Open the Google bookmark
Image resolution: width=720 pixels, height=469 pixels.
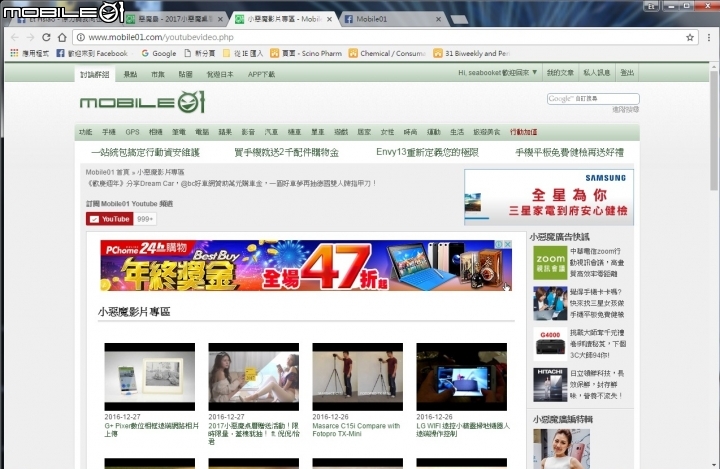[x=159, y=53]
